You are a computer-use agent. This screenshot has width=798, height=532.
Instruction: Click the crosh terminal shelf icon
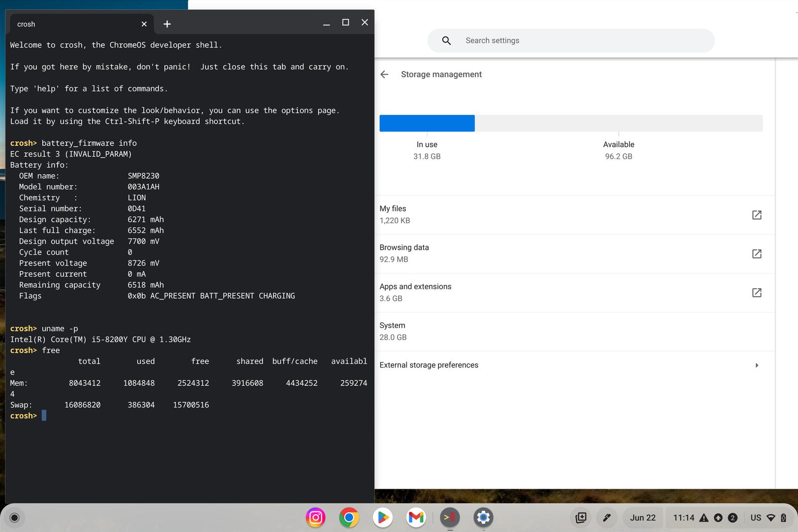coord(450,518)
